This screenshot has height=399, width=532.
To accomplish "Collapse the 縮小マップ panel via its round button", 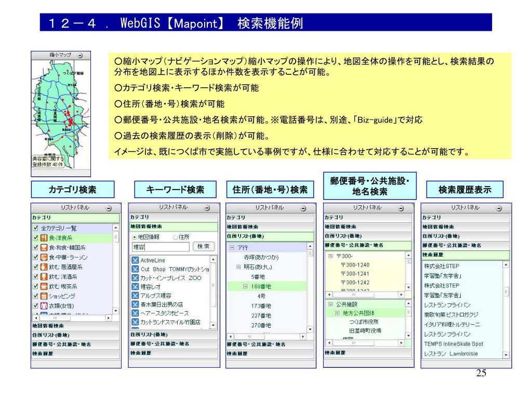I will (80, 55).
